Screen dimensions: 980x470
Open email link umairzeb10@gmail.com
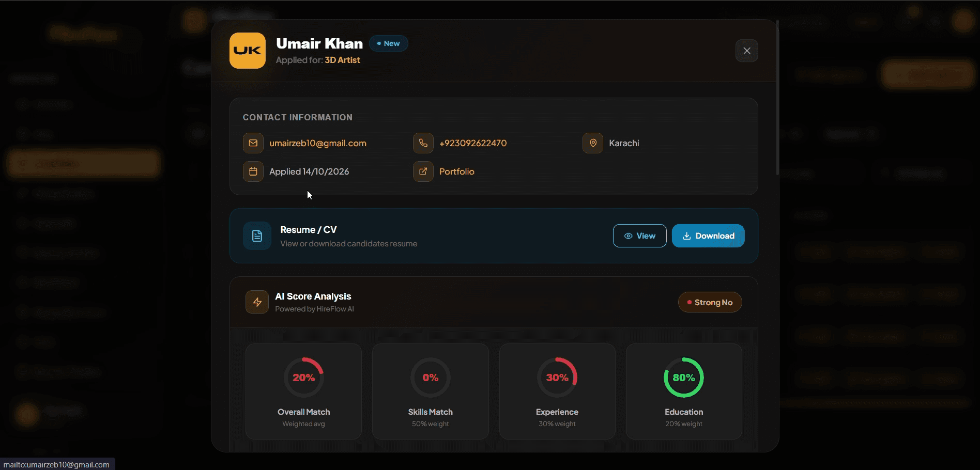(x=318, y=143)
